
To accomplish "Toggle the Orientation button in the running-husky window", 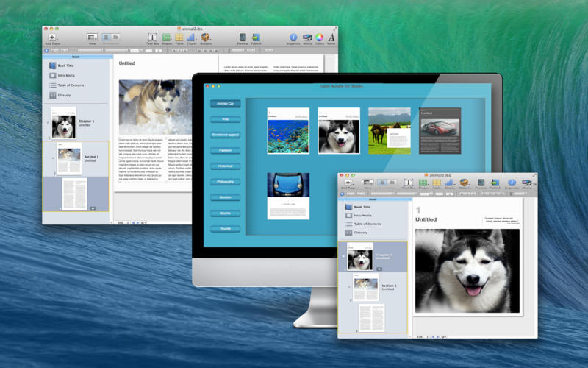I will [x=110, y=37].
